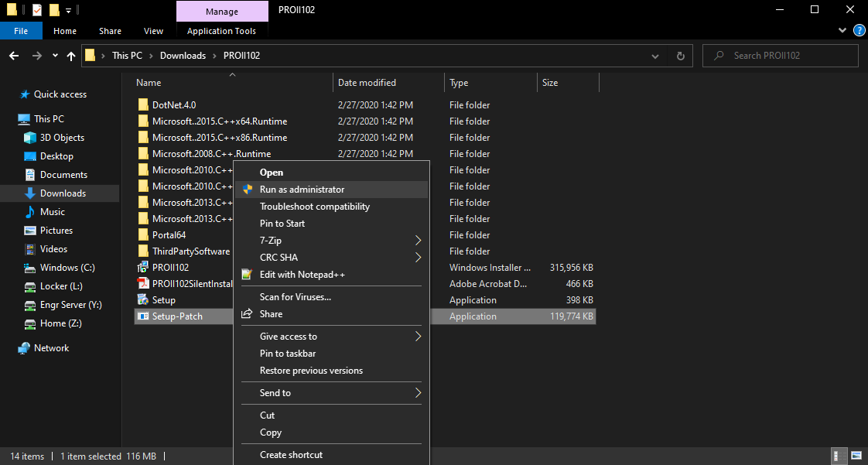Open the Setup application file
Viewport: 868px width, 465px height.
[x=163, y=300]
